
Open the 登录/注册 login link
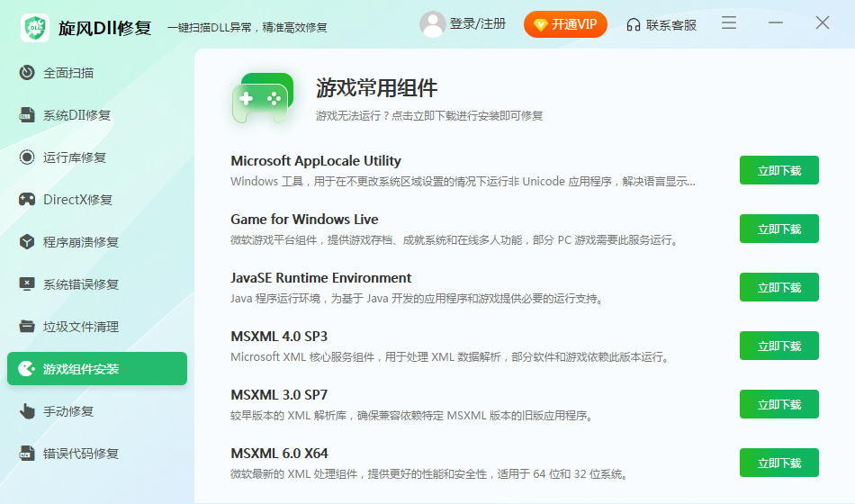[478, 24]
